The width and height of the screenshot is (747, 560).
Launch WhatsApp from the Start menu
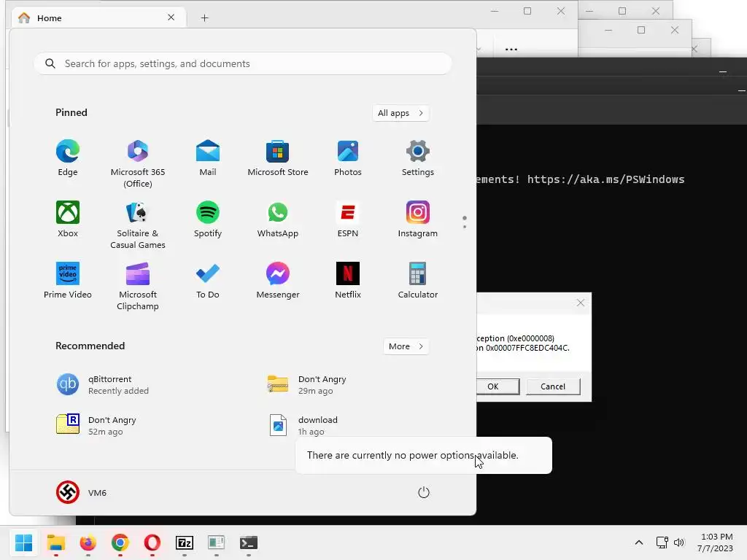(x=278, y=219)
